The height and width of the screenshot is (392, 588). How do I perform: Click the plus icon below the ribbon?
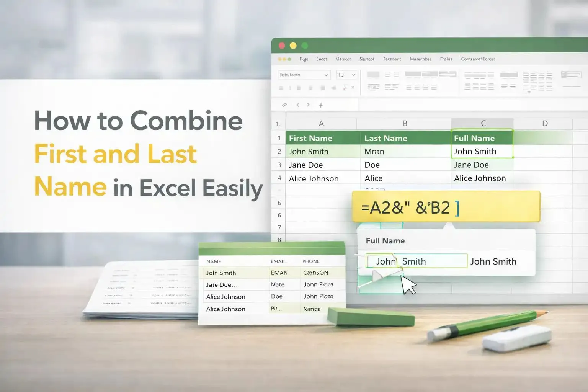321,105
